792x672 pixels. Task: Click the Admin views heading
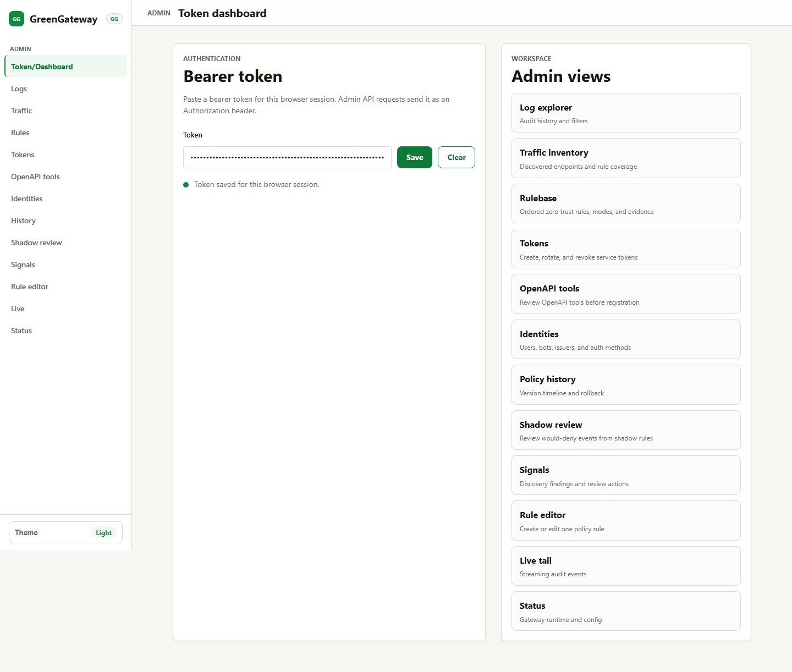pyautogui.click(x=561, y=76)
